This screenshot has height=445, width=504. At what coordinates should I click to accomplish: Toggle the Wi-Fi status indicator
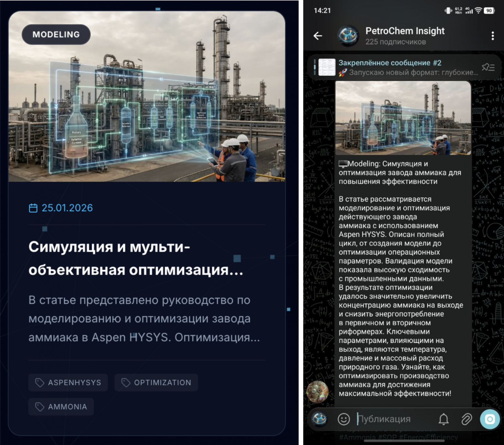478,10
